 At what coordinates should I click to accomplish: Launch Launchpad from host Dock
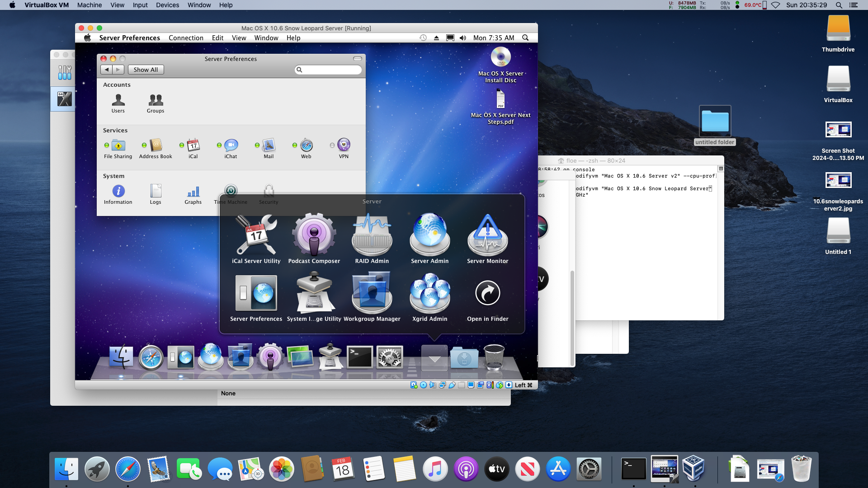97,469
